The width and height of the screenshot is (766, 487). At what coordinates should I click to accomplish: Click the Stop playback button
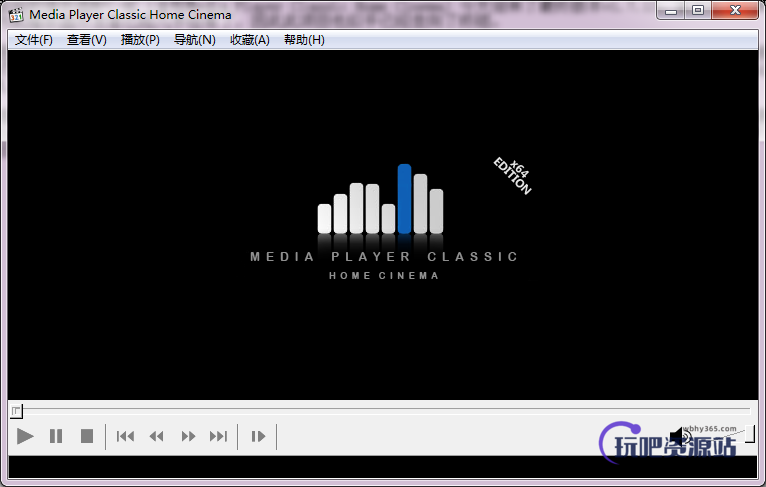pyautogui.click(x=87, y=436)
